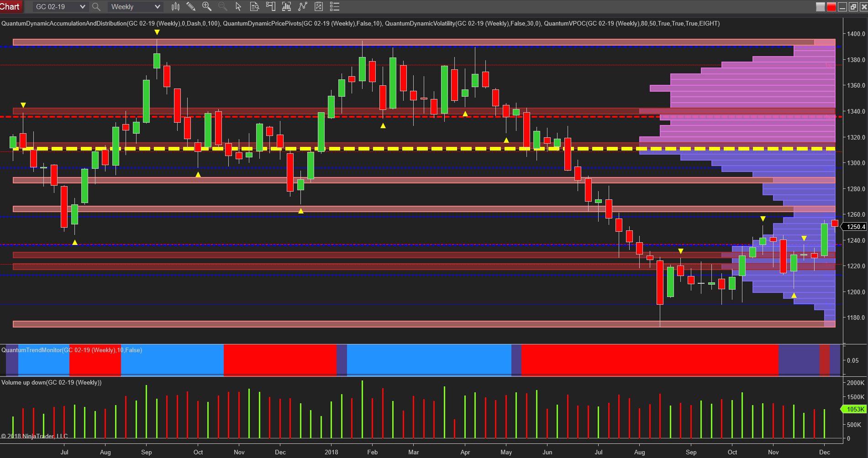Select the QuantumDynamicPricePivots indicator label text
This screenshot has width=868, height=458.
[x=302, y=23]
